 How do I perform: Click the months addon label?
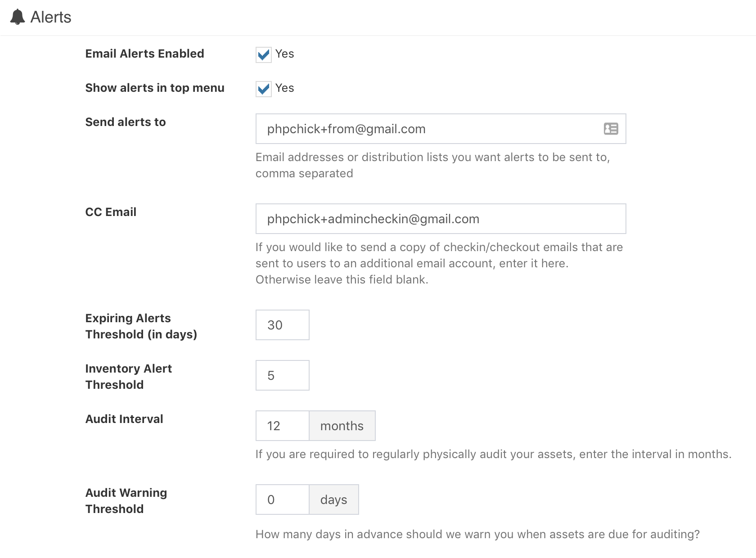[x=342, y=426]
